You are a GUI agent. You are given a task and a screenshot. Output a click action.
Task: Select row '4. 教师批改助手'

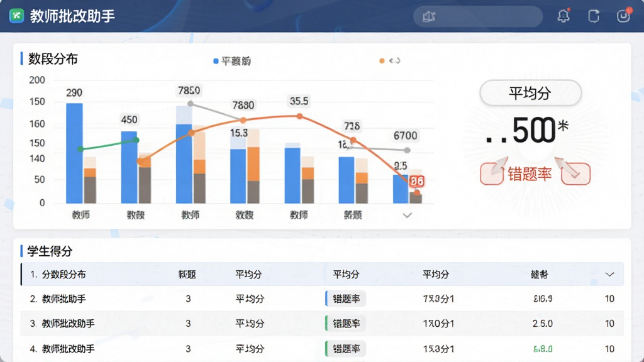coord(322,349)
